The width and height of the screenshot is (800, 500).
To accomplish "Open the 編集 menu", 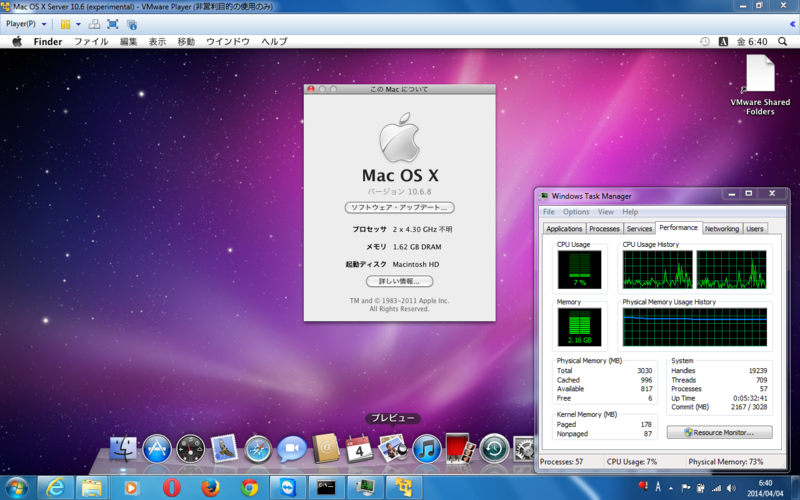I will [129, 41].
